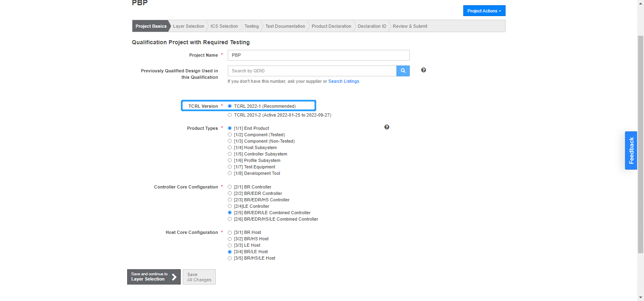Choose [1/7] Test Equipment radio
644x301 pixels.
[230, 167]
